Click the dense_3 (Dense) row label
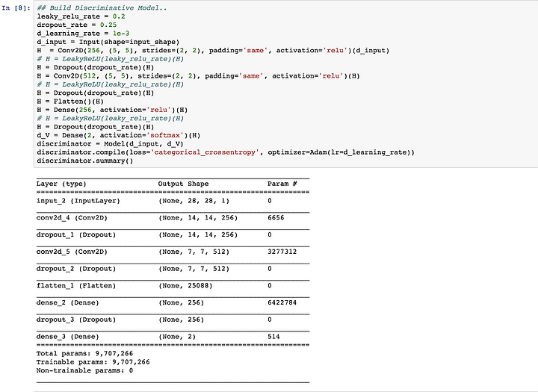538x392 pixels. pyautogui.click(x=67, y=337)
